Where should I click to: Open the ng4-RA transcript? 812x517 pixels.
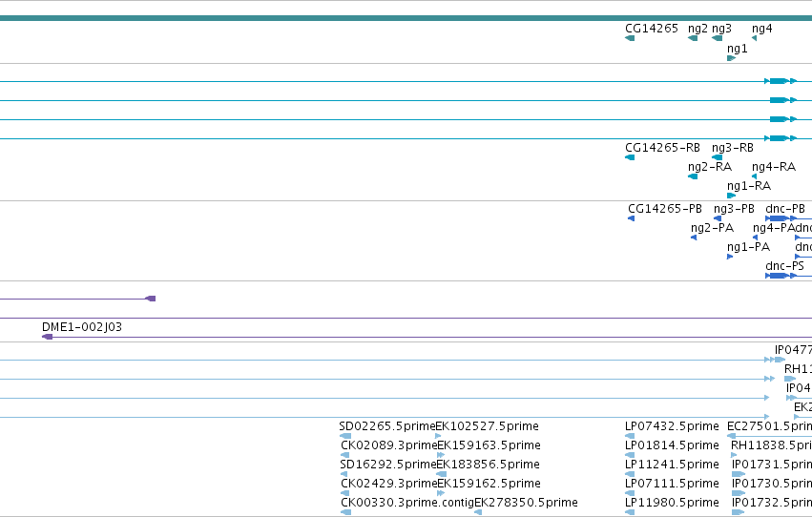click(754, 176)
